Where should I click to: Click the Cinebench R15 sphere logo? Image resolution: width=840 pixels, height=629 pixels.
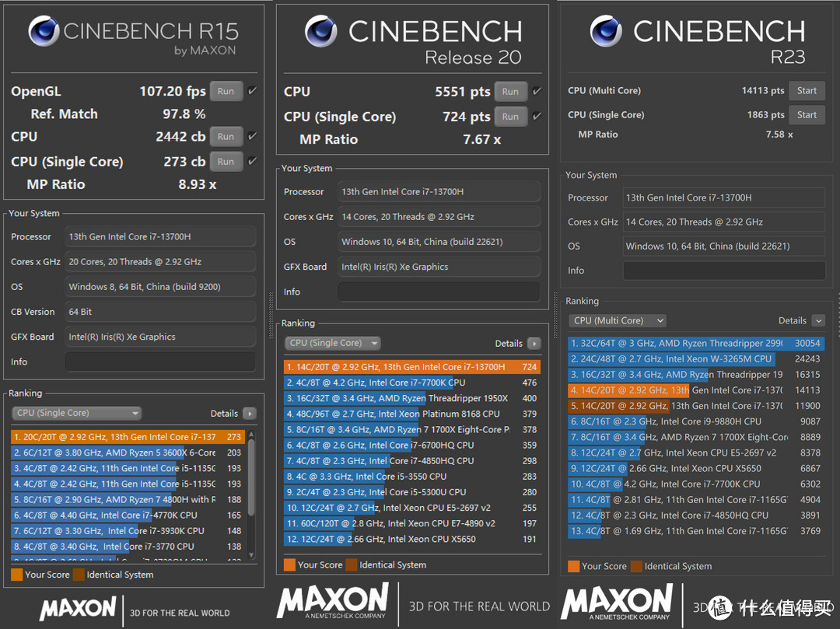[44, 32]
